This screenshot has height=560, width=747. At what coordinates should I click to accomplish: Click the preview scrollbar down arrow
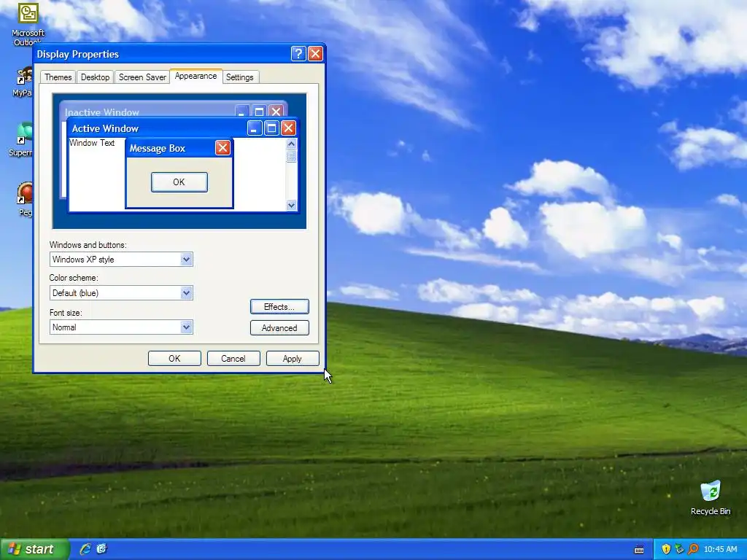pyautogui.click(x=291, y=205)
